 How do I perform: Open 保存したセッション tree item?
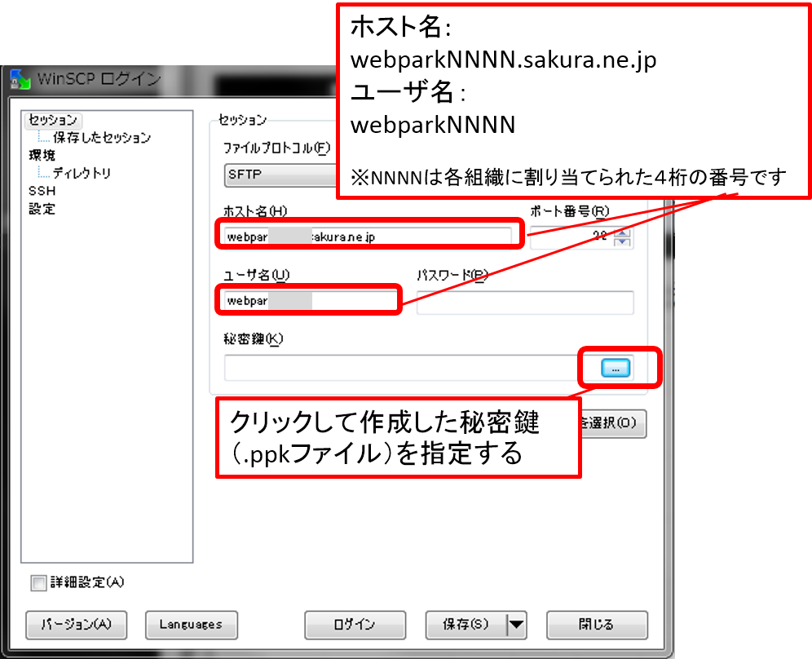[101, 137]
